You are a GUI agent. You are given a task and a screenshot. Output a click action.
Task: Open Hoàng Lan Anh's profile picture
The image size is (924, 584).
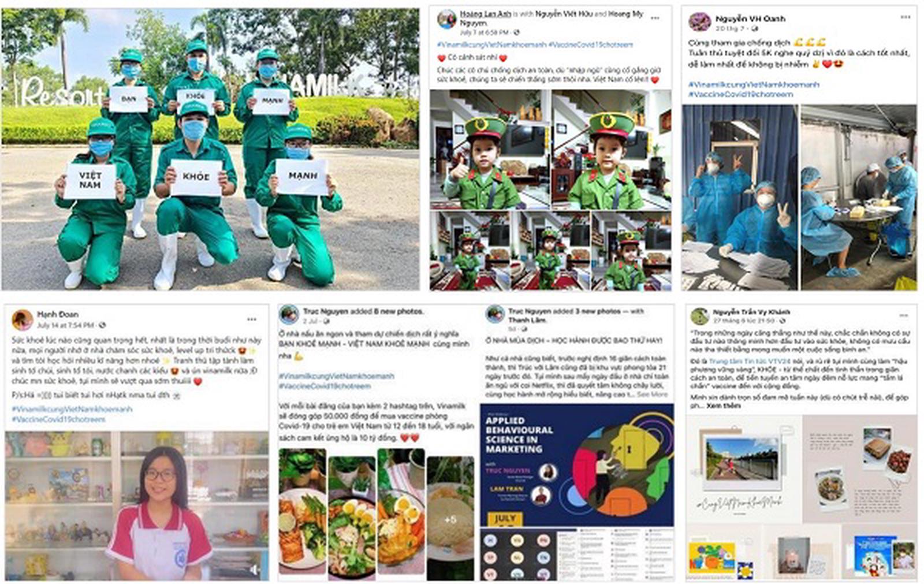point(446,19)
